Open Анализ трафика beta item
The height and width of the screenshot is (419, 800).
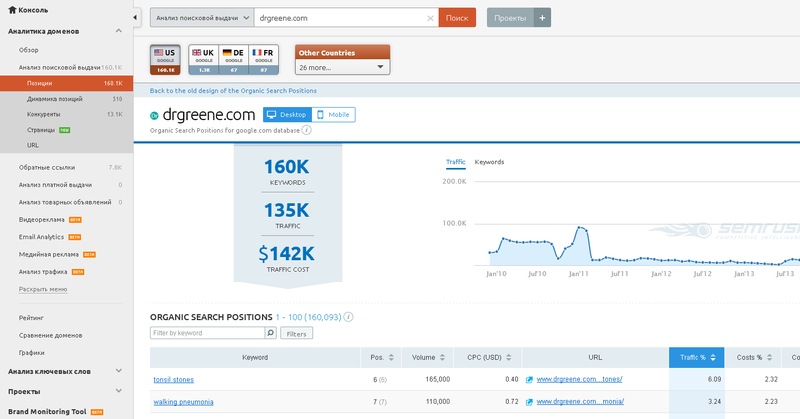click(x=43, y=272)
